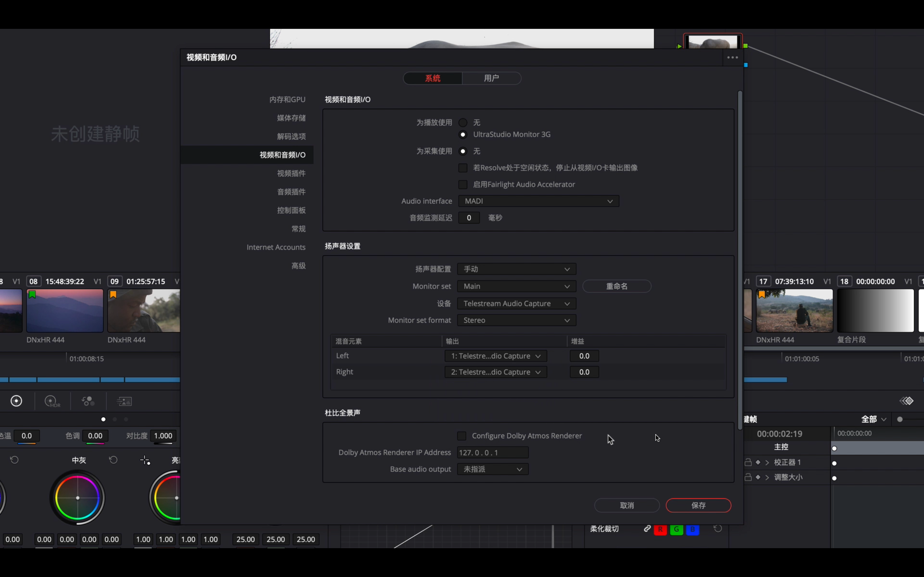This screenshot has height=577, width=924.
Task: Click the 中灰 gamma color wheel
Action: 78,498
